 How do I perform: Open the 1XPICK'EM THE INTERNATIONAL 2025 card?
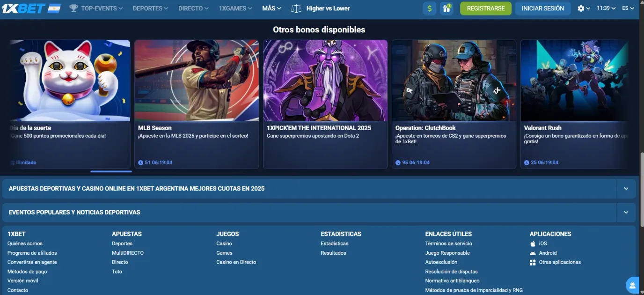325,104
